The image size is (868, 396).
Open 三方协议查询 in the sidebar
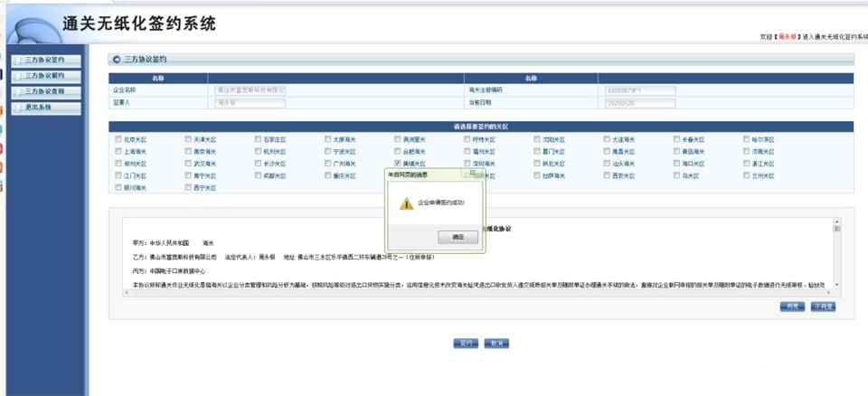[x=48, y=91]
